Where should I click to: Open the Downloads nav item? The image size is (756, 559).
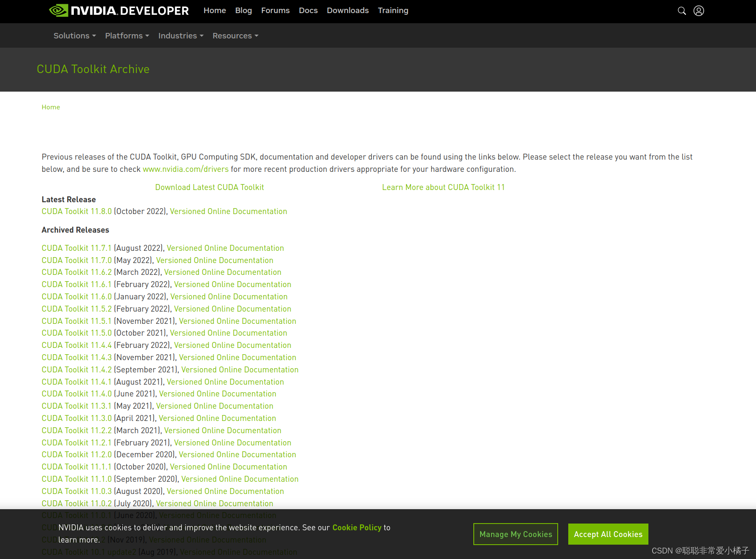pyautogui.click(x=348, y=11)
